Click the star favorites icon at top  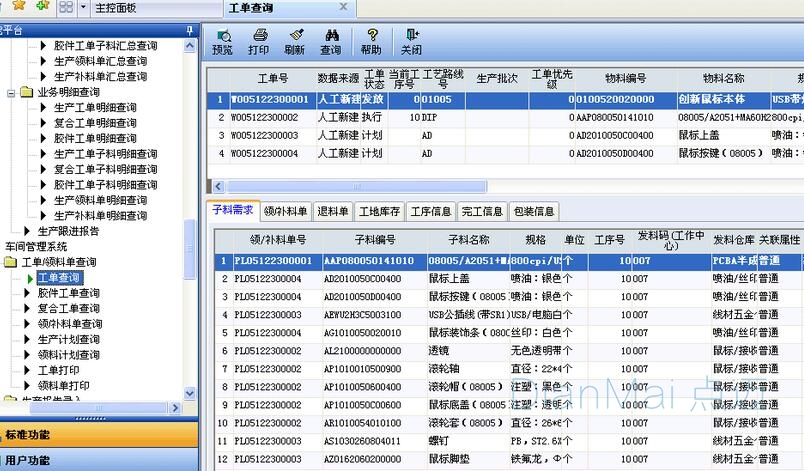[19, 6]
